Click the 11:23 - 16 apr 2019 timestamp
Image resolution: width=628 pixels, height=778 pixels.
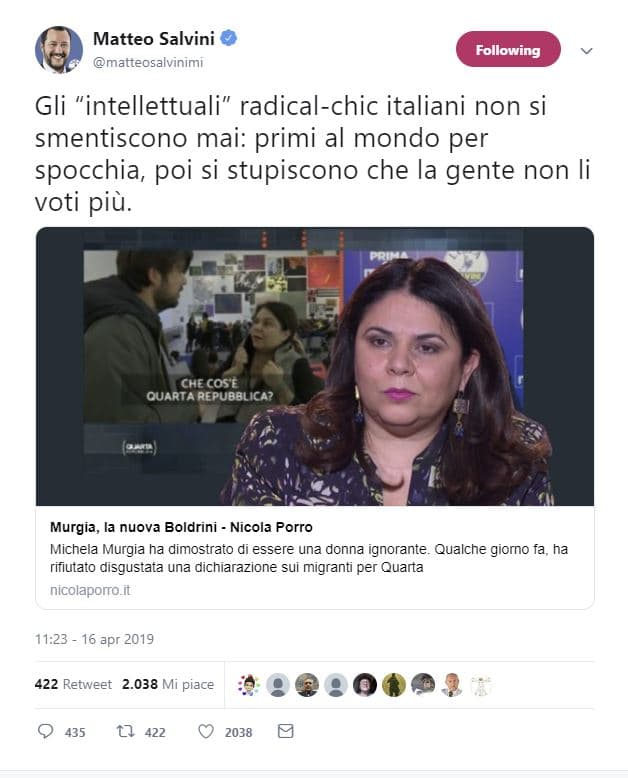pos(94,639)
